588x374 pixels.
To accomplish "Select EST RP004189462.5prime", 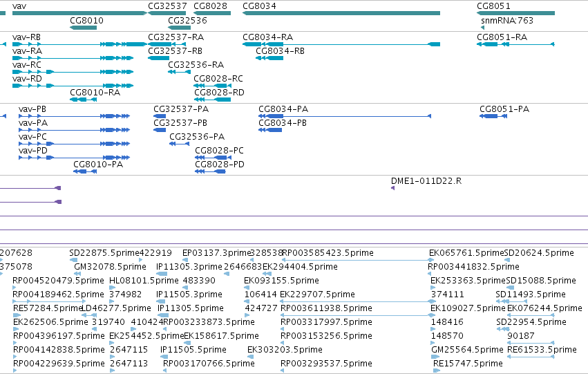I will point(58,295).
